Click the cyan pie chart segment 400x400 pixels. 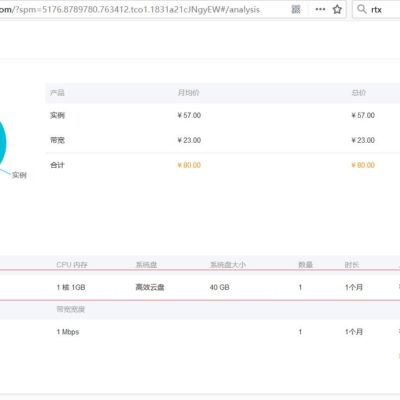pyautogui.click(x=2, y=143)
